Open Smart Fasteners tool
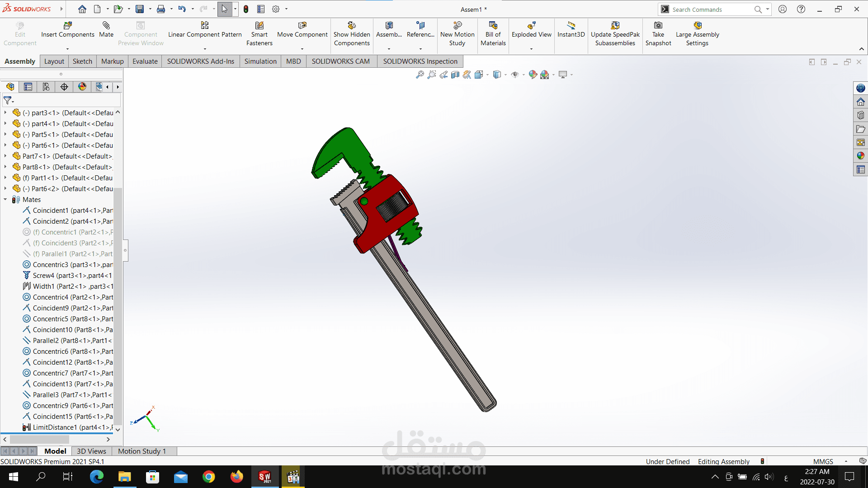 pos(259,34)
